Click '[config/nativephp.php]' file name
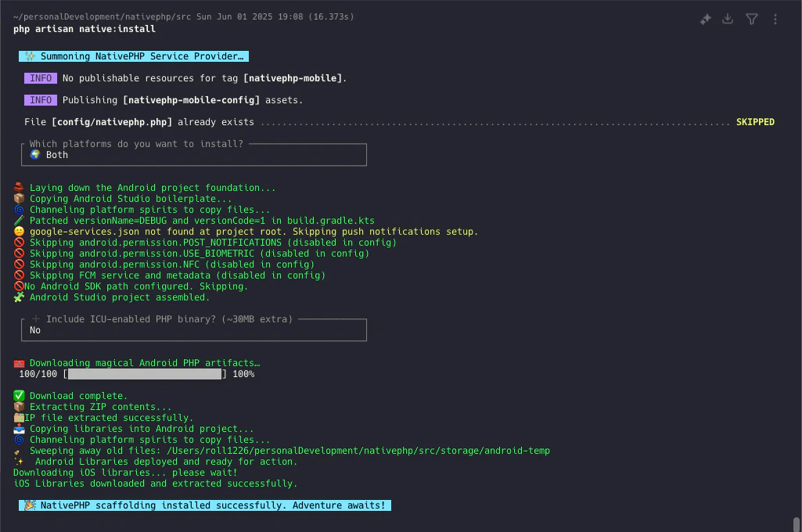 click(x=112, y=122)
